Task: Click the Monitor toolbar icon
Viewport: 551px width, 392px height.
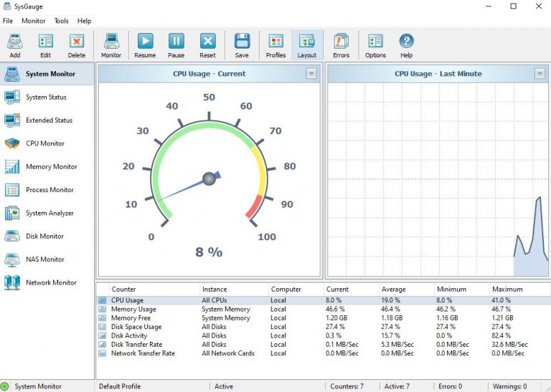Action: pyautogui.click(x=111, y=45)
